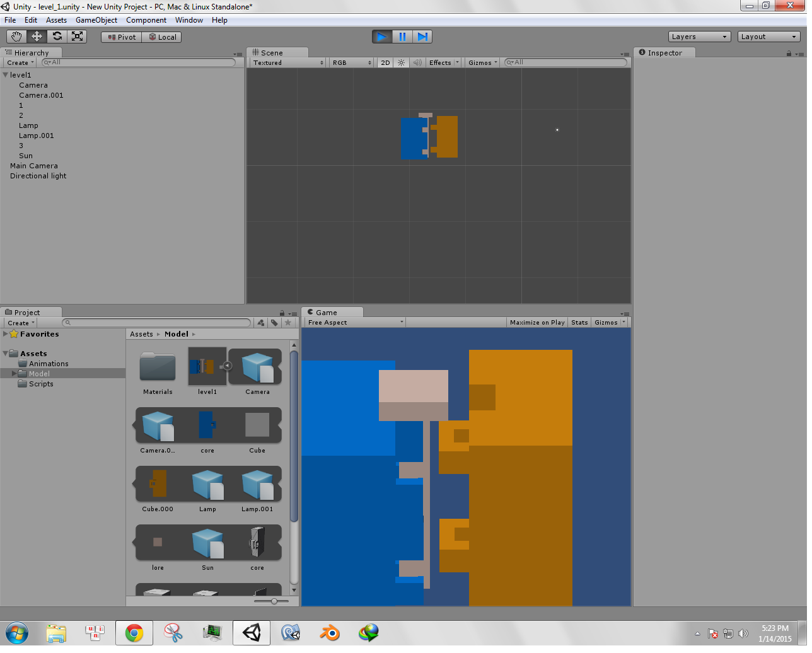Select Camera.001 in Hierarchy
Viewport: 812px width, 653px height.
pyautogui.click(x=41, y=95)
